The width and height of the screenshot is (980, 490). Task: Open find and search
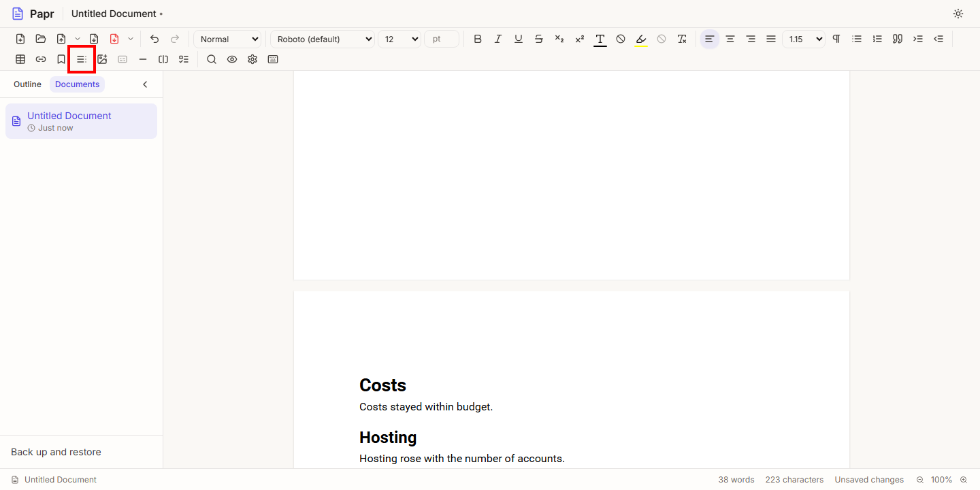(x=212, y=59)
